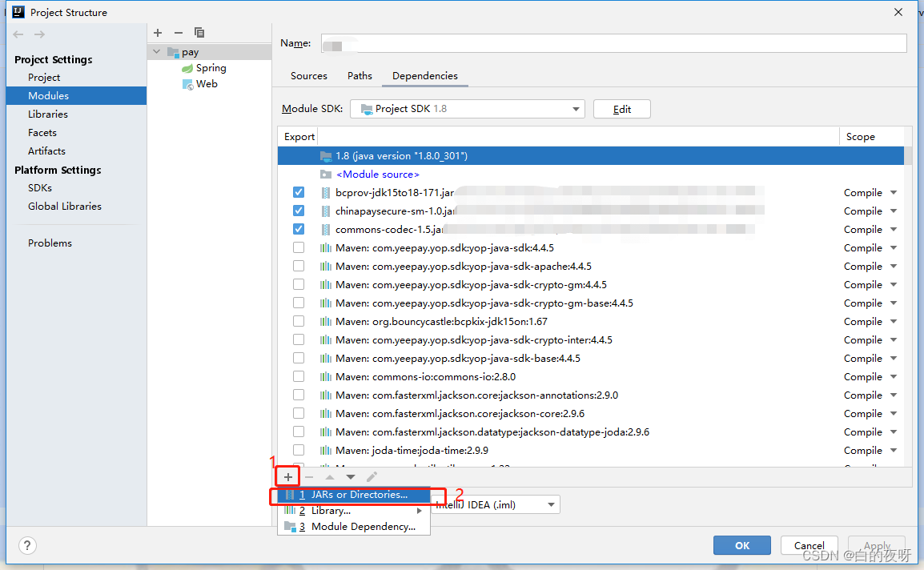Check export for commons-io:2.8.0
Image resolution: width=924 pixels, height=570 pixels.
click(x=299, y=376)
